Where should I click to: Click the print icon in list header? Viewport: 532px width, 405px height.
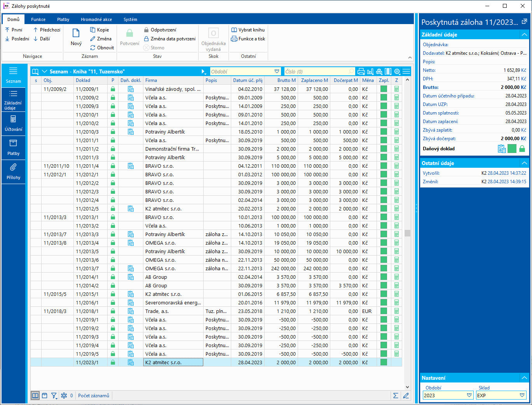(361, 71)
